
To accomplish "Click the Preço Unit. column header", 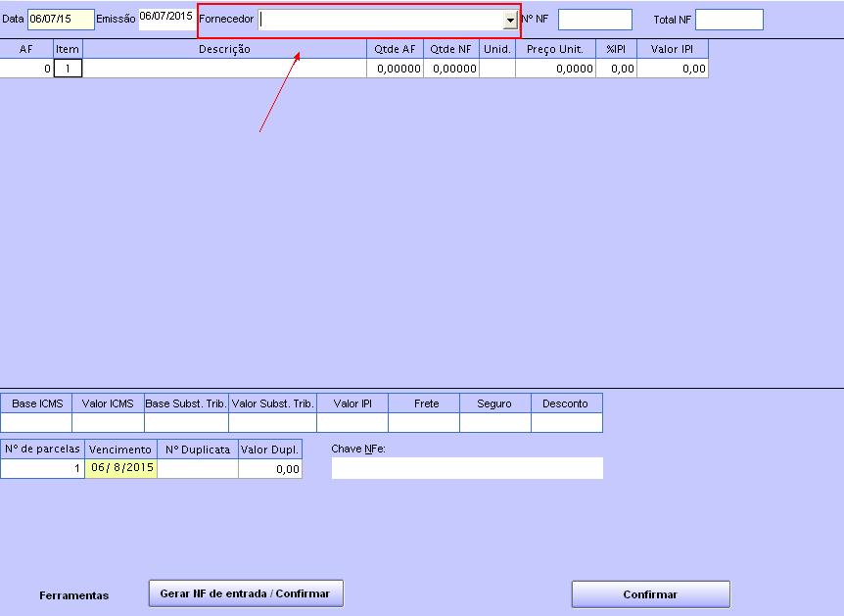I will pos(555,49).
